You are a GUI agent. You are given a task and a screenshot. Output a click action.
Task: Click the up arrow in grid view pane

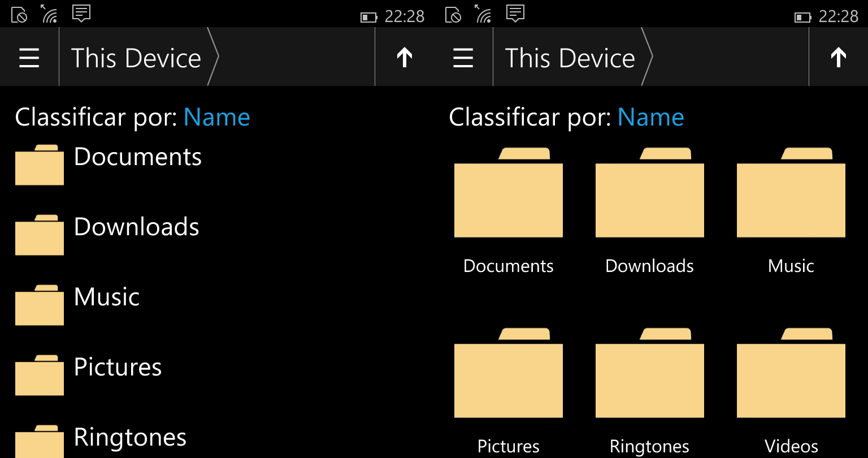839,58
